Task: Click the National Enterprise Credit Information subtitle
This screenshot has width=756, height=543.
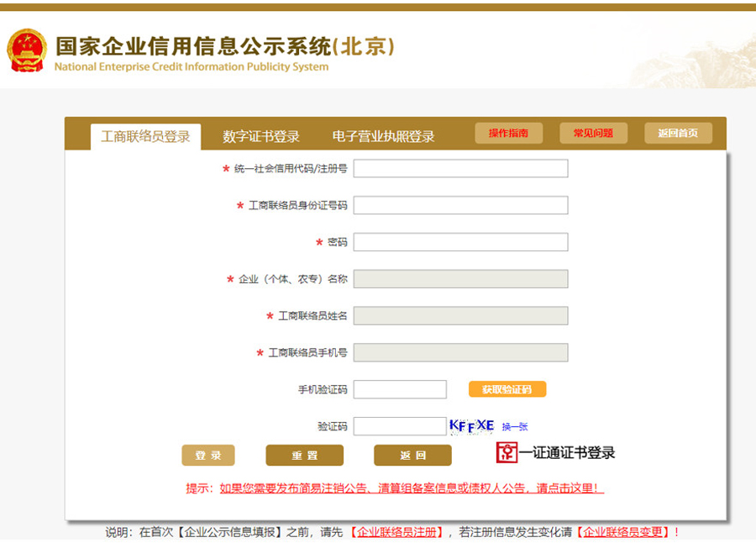Action: click(x=192, y=66)
